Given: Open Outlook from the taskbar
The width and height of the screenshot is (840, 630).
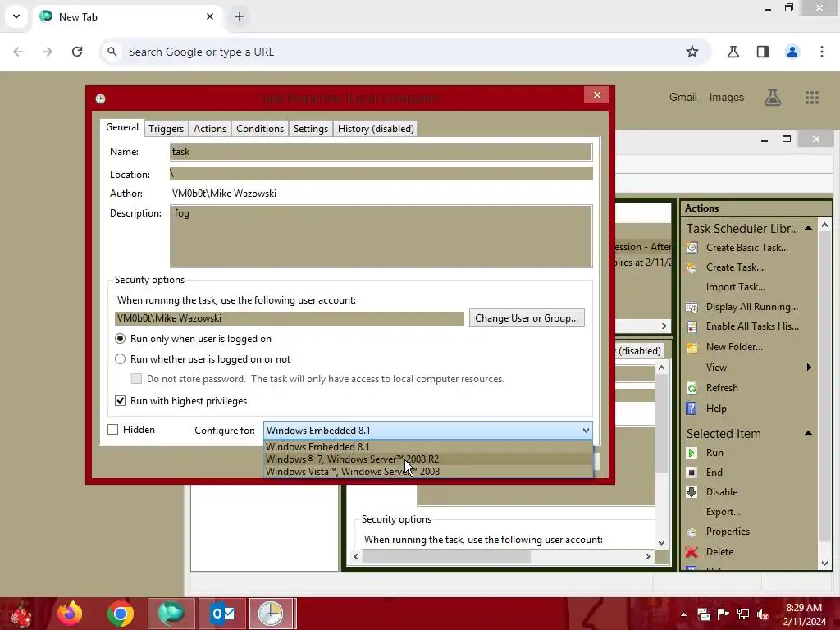Looking at the screenshot, I should pyautogui.click(x=222, y=614).
